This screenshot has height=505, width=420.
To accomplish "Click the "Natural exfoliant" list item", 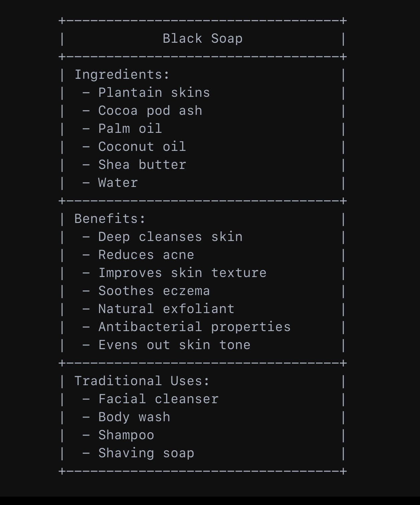I will [166, 309].
